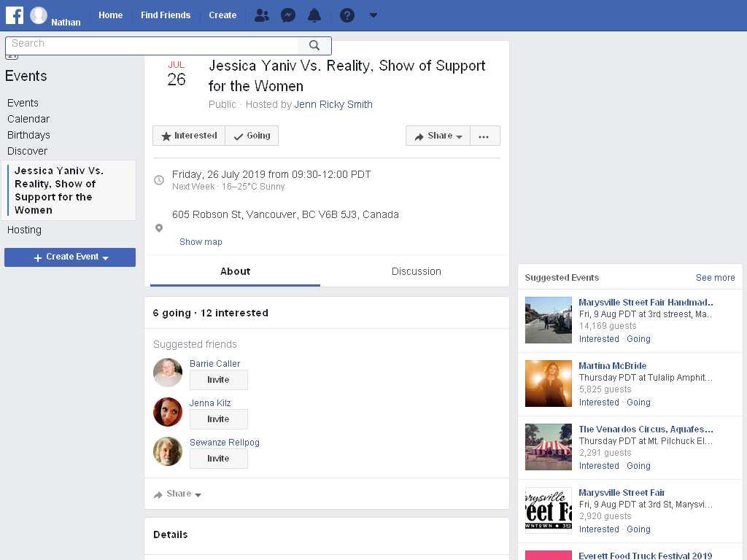The width and height of the screenshot is (747, 560).
Task: Click the Show map link
Action: [201, 242]
